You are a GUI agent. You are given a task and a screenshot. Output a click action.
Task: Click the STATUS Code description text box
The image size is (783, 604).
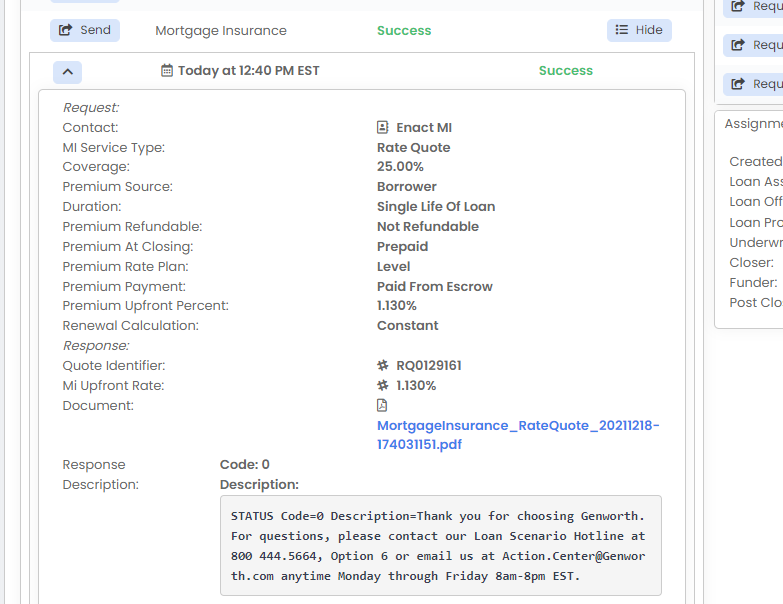(441, 546)
